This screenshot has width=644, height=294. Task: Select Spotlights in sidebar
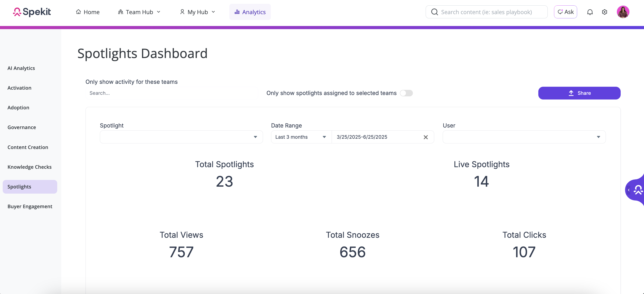[x=30, y=187]
